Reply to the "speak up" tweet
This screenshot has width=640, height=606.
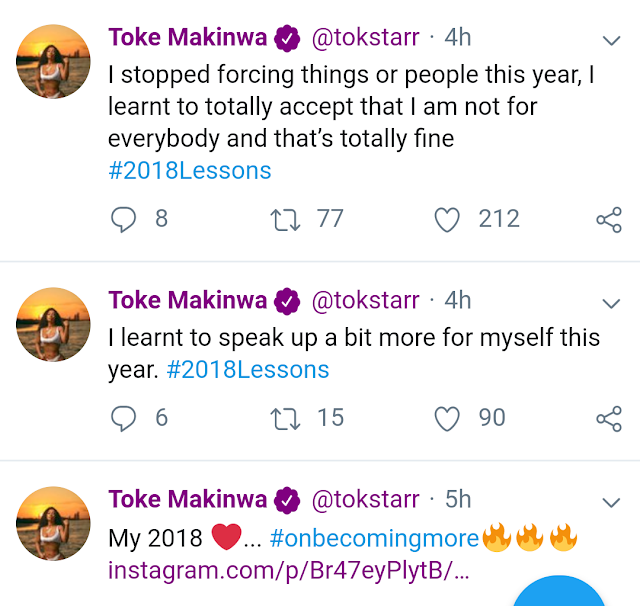(x=122, y=418)
